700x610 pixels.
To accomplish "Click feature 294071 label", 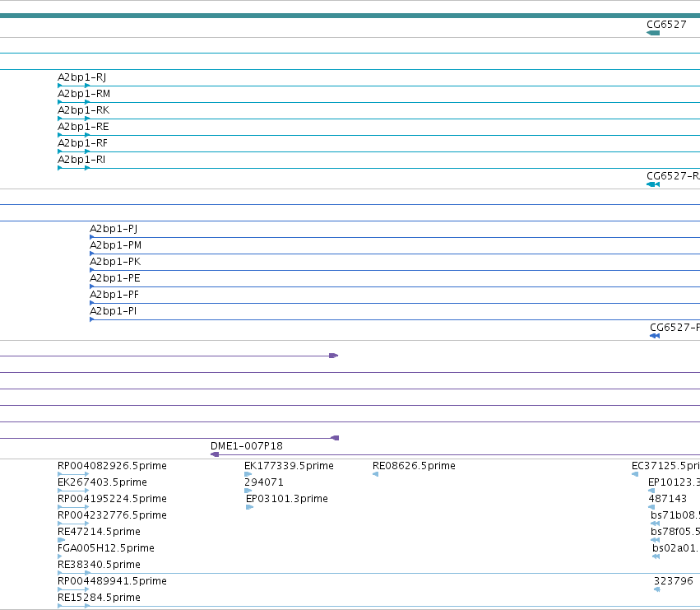I will pyautogui.click(x=264, y=482).
